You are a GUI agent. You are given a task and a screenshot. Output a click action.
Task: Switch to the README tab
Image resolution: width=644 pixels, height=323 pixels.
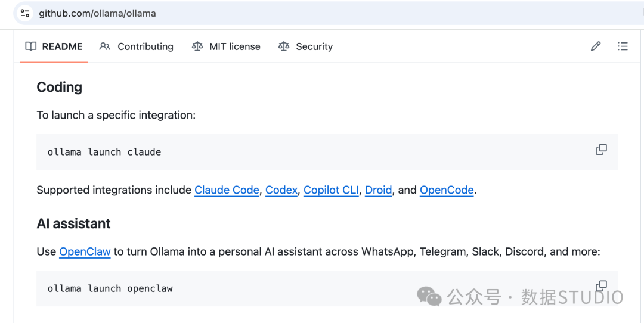point(54,46)
